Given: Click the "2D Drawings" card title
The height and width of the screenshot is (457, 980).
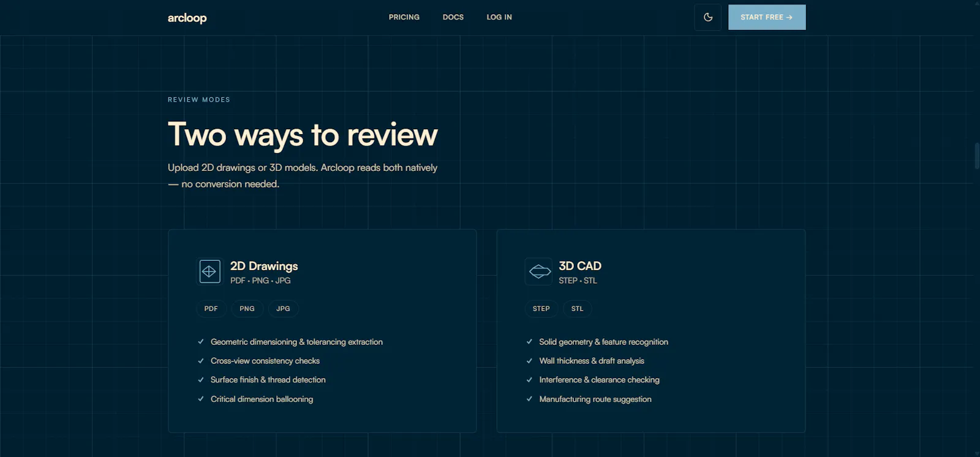Looking at the screenshot, I should (x=264, y=266).
